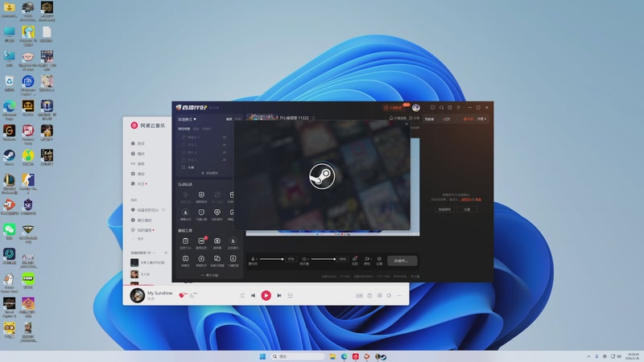Open 推荐 in NetEase sidebar
The image size is (644, 362).
[x=138, y=144]
